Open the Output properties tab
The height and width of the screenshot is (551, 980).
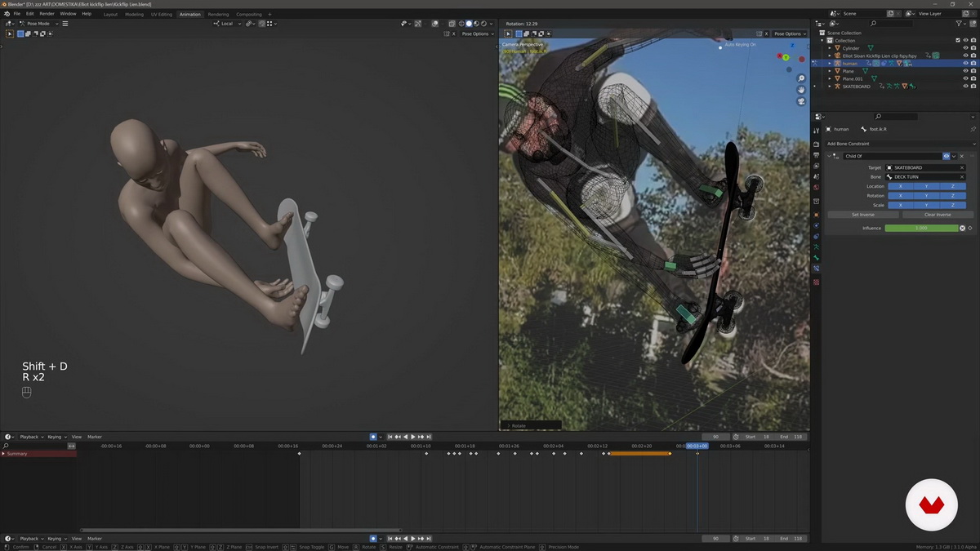(816, 155)
